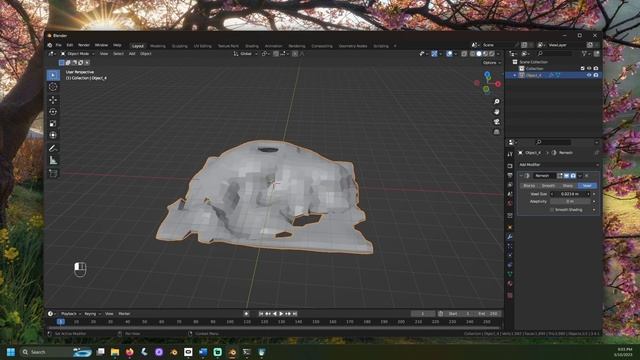Image resolution: width=640 pixels, height=360 pixels.
Task: Click the viewport zoom magnifier icon
Action: point(497,101)
